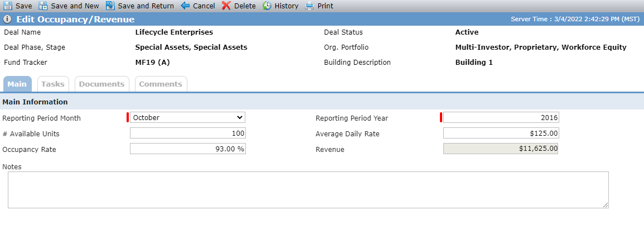Click the Server Time text
644x229 pixels.
pyautogui.click(x=575, y=19)
